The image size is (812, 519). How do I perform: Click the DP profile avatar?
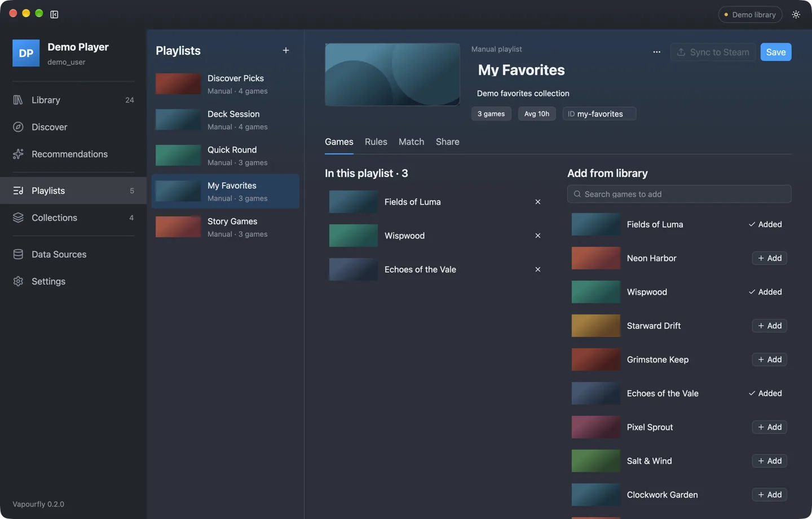pyautogui.click(x=26, y=53)
